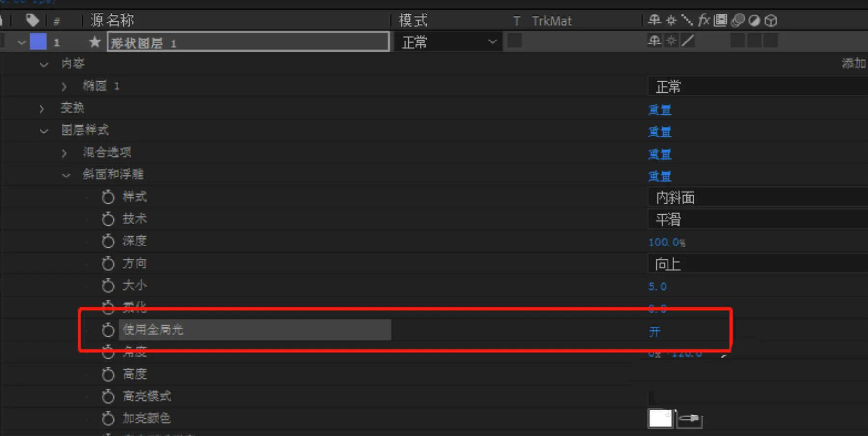Expand the 变换 properties
Viewport: 868px width, 436px height.
[x=42, y=109]
